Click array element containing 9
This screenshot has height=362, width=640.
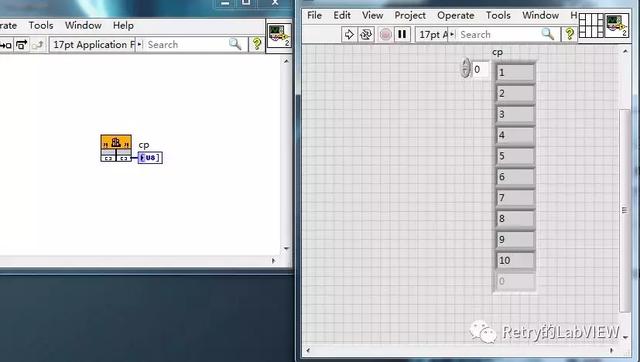tap(515, 240)
